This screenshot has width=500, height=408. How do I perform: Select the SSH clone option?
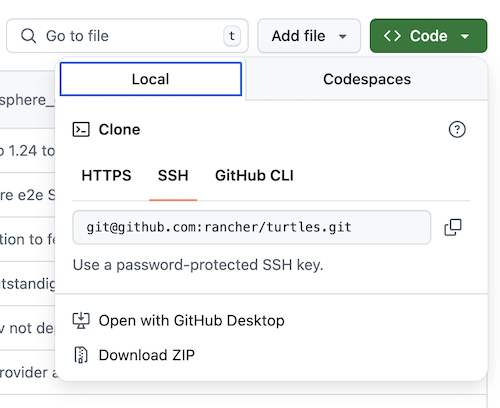[173, 176]
